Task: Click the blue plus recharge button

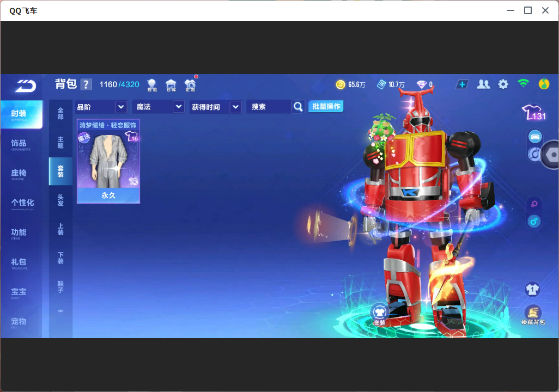Action: pos(461,84)
